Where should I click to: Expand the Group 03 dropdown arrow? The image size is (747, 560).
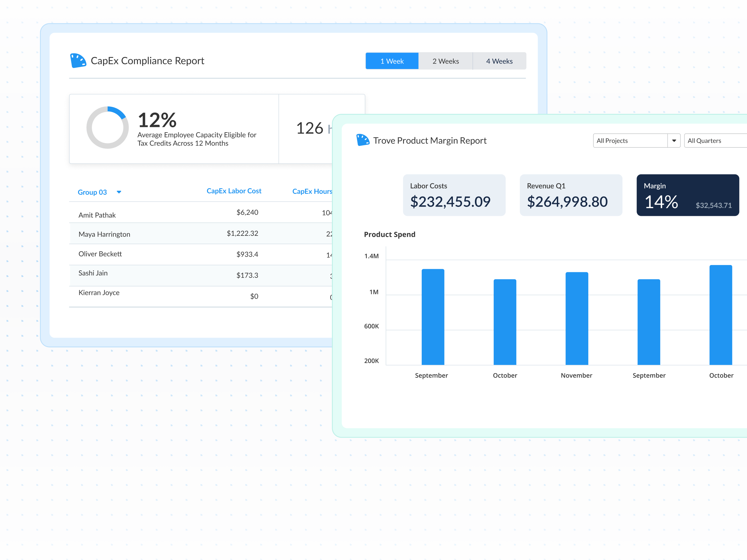pyautogui.click(x=119, y=192)
